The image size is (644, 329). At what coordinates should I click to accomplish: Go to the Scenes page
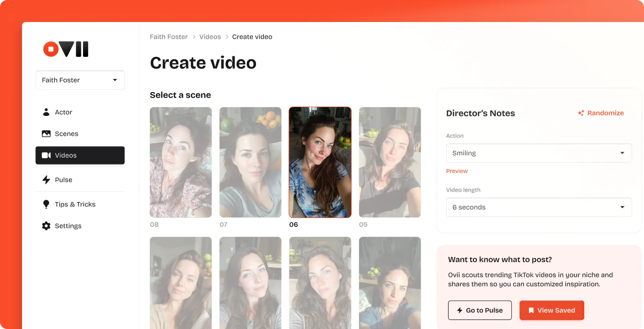[x=80, y=134]
